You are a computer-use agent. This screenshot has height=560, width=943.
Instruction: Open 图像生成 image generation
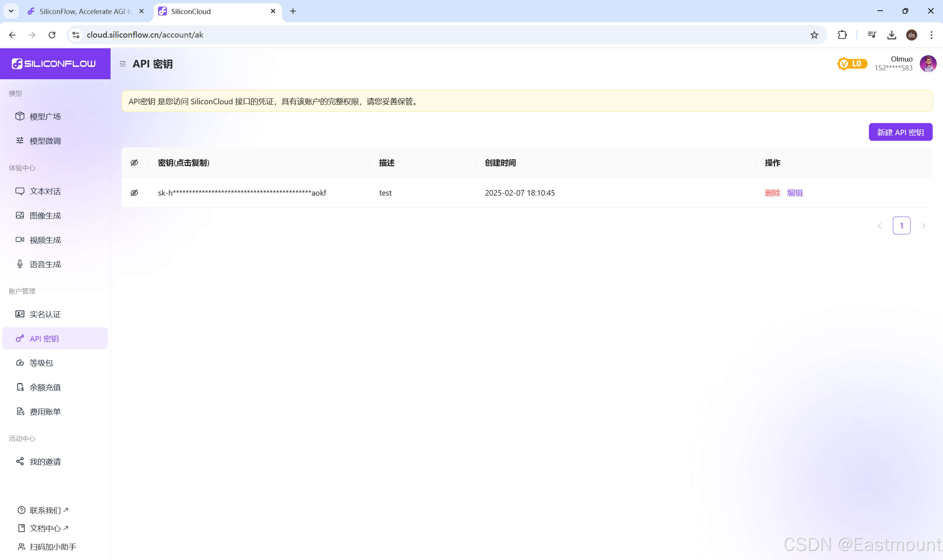coord(45,216)
